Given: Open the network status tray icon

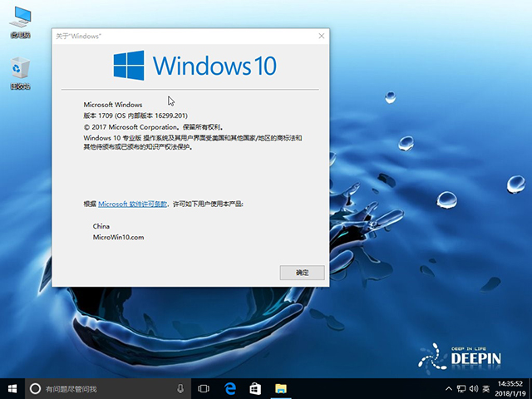Looking at the screenshot, I should pos(461,388).
